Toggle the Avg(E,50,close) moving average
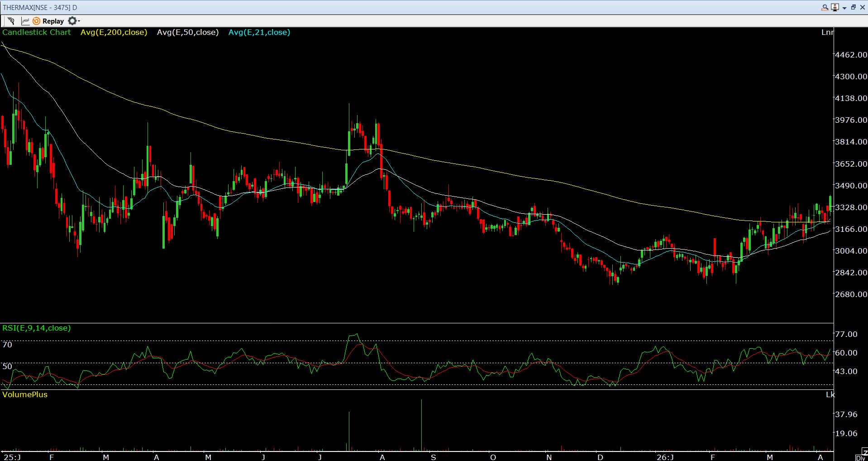This screenshot has height=461, width=868. (x=188, y=32)
